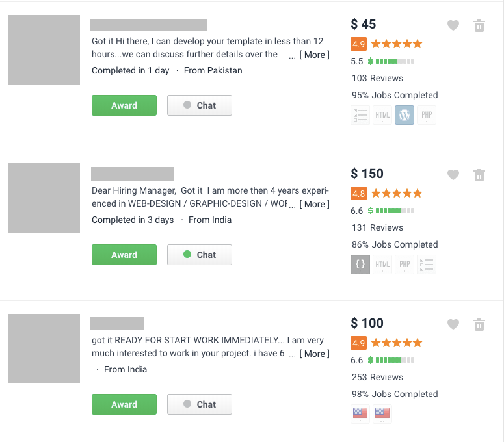Remove the $100 bid using trash icon
The image size is (504, 442).
479,324
